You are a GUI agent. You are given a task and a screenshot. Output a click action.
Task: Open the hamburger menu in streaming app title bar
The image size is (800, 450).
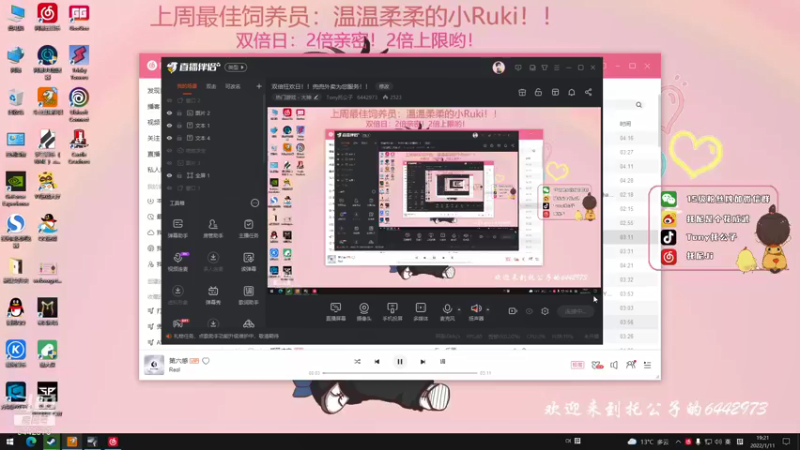[x=557, y=67]
